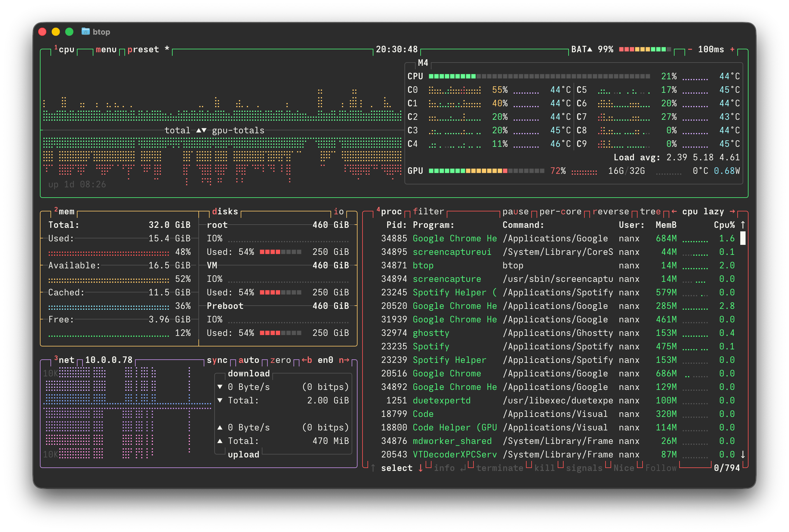Click select up arrow in footer
The width and height of the screenshot is (789, 532).
tap(373, 468)
